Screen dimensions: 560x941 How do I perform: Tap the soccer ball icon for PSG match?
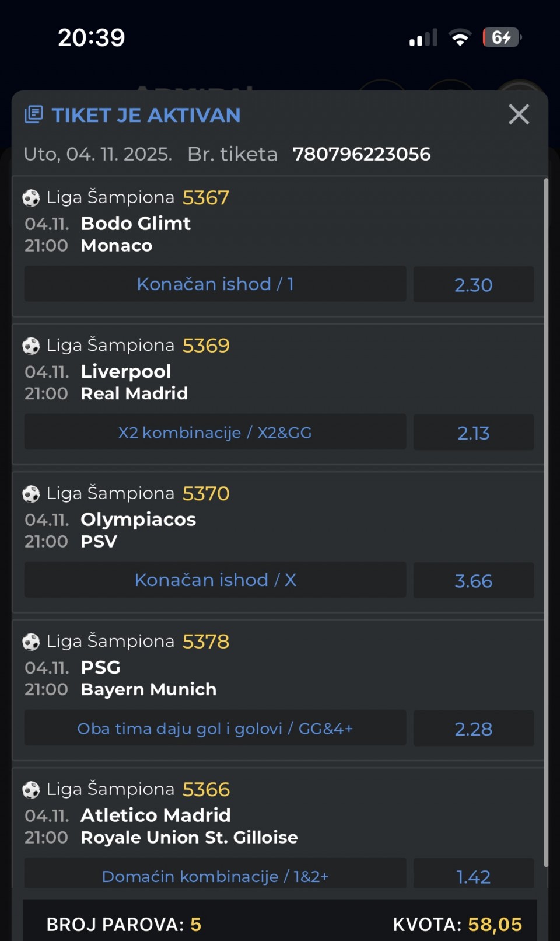(31, 642)
